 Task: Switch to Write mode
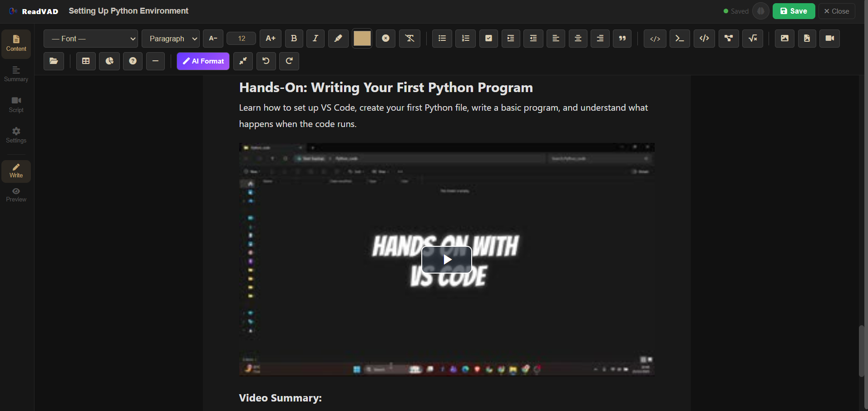tap(16, 171)
